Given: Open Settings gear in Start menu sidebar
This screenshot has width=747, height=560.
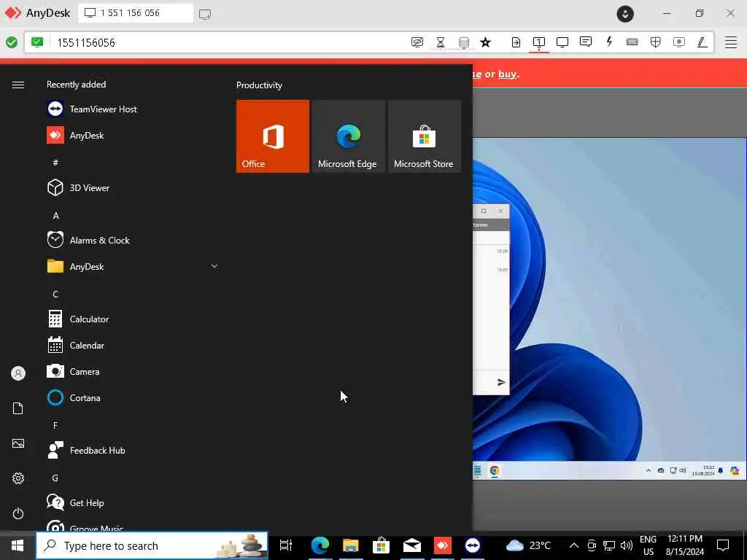Looking at the screenshot, I should 18,478.
